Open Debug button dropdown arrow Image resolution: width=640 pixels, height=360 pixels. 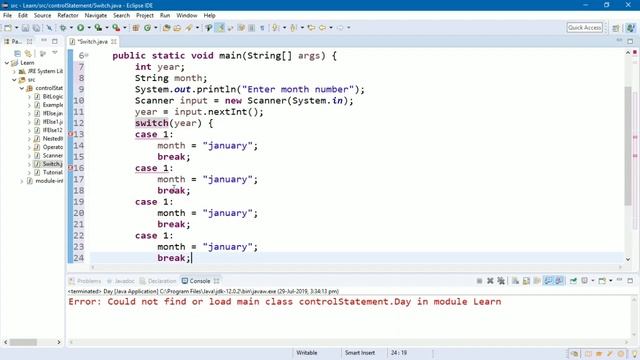(x=71, y=28)
